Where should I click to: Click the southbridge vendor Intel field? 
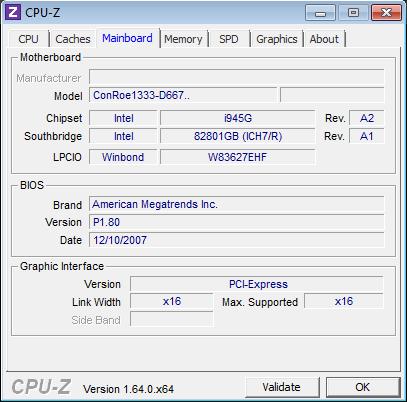click(123, 136)
